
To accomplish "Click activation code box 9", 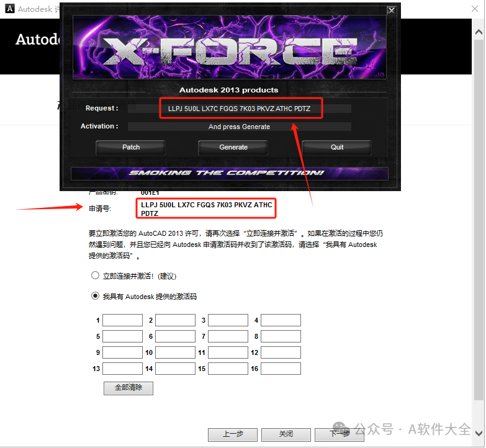I will tap(122, 352).
